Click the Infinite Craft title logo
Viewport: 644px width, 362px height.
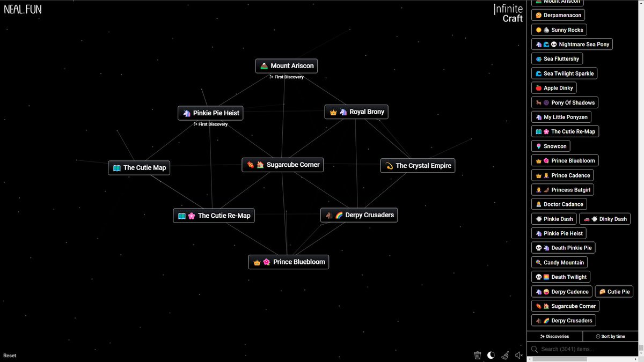point(508,13)
